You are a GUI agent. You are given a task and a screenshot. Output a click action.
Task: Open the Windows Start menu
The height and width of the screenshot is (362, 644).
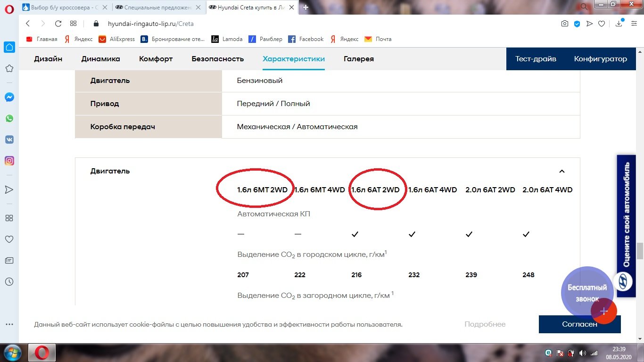click(12, 353)
